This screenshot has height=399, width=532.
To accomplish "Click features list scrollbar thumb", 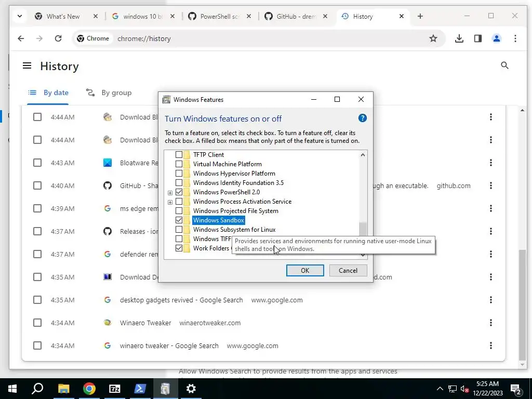I will click(363, 229).
